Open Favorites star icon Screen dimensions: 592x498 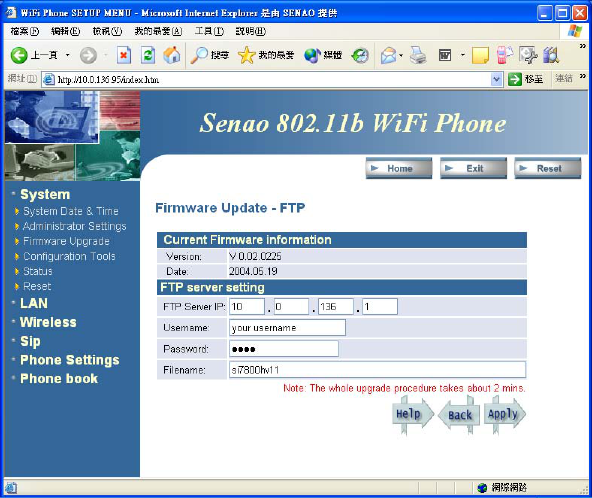[x=247, y=56]
